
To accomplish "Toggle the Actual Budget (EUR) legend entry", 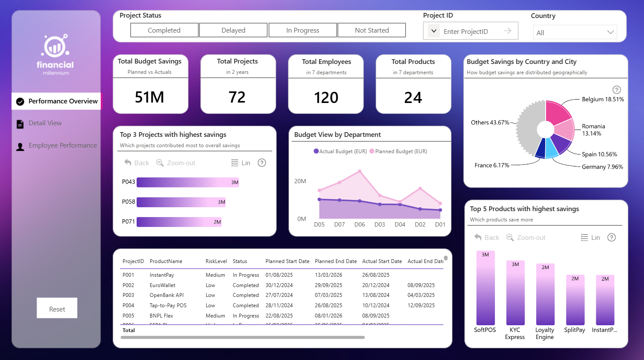I will pyautogui.click(x=340, y=151).
